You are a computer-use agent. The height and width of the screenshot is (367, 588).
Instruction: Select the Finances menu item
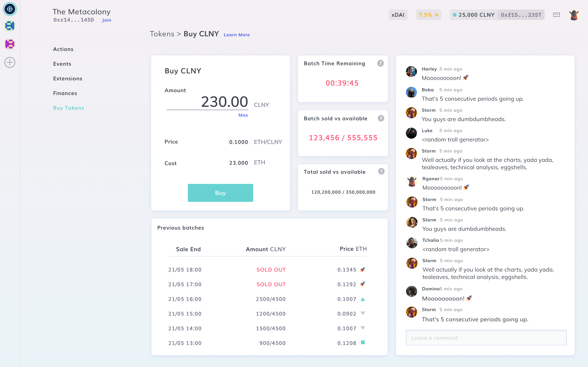(x=65, y=93)
